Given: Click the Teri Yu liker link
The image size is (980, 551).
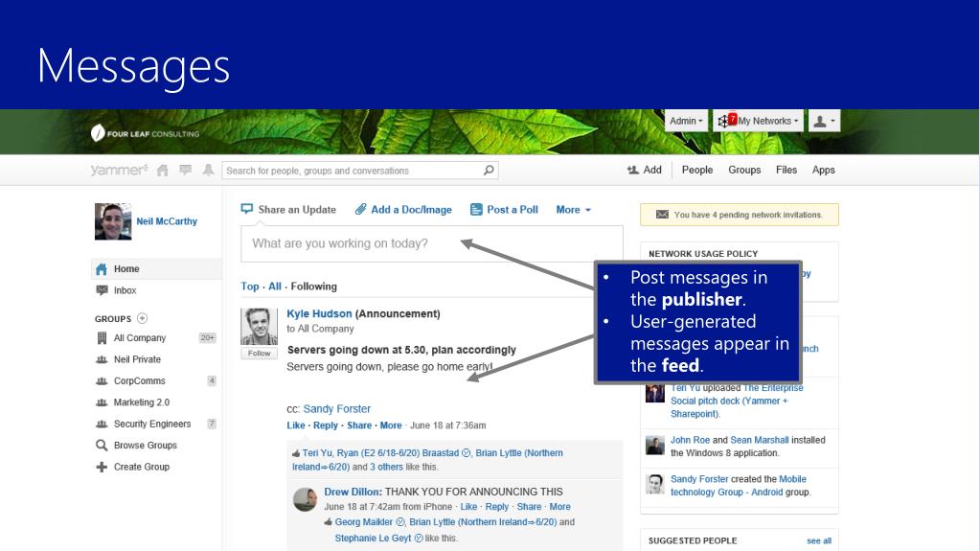Looking at the screenshot, I should click(x=317, y=453).
